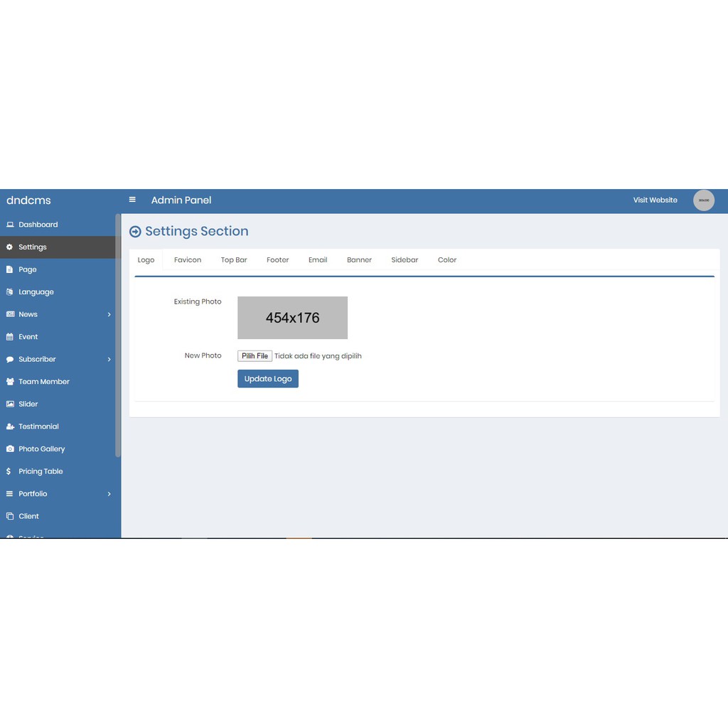728x728 pixels.
Task: Click the Pilih File button
Action: (255, 356)
